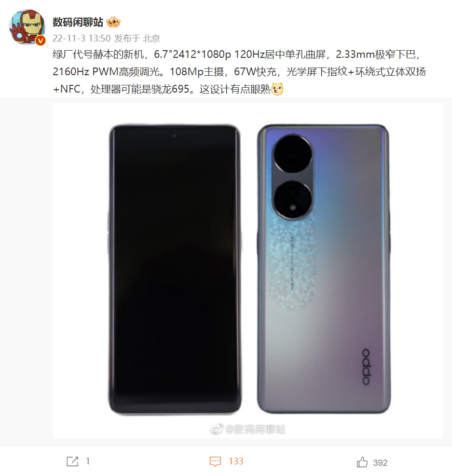Open the 22-11-3 13:50 timestamp link
The image size is (452, 476).
pos(82,38)
